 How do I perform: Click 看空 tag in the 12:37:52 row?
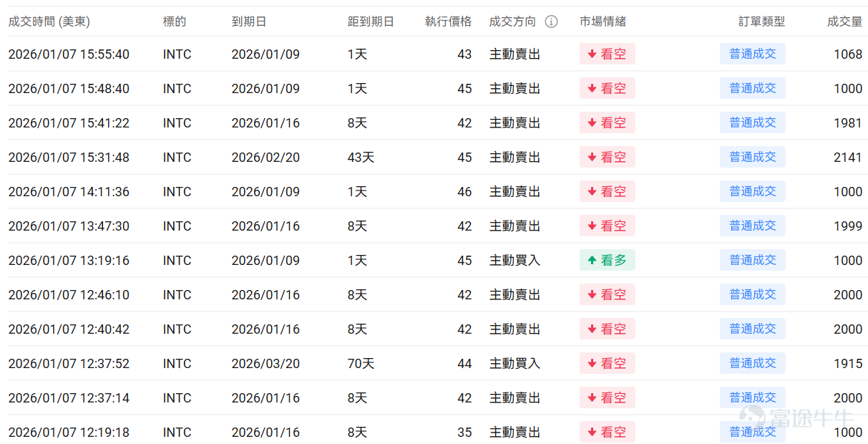click(x=608, y=363)
